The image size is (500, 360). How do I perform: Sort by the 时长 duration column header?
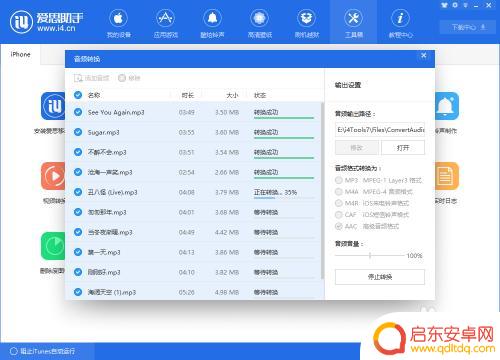188,95
